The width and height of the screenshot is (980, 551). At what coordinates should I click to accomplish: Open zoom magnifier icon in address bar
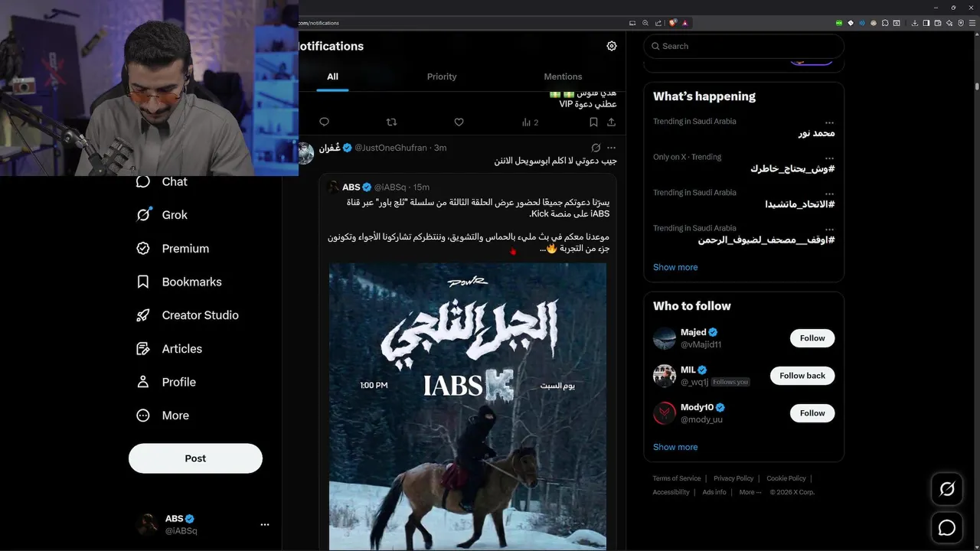click(645, 23)
